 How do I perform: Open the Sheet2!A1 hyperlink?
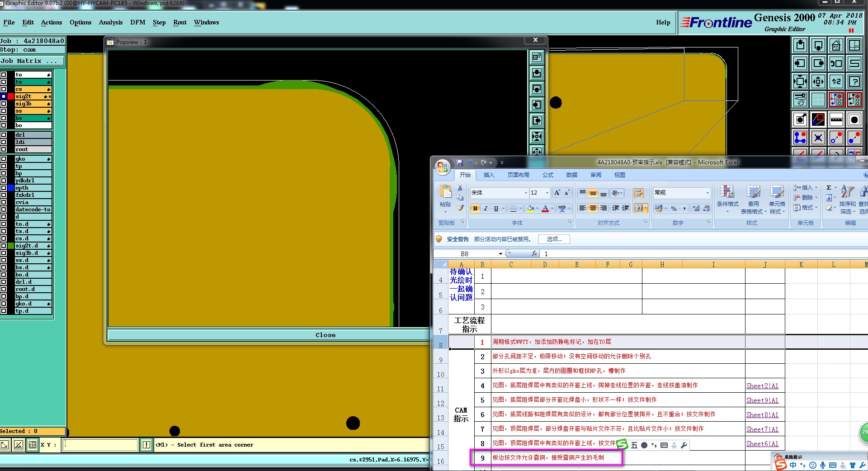[762, 386]
